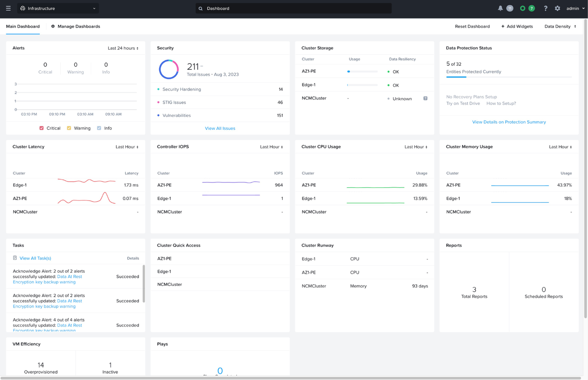
Task: Open the settings gear icon
Action: 557,8
